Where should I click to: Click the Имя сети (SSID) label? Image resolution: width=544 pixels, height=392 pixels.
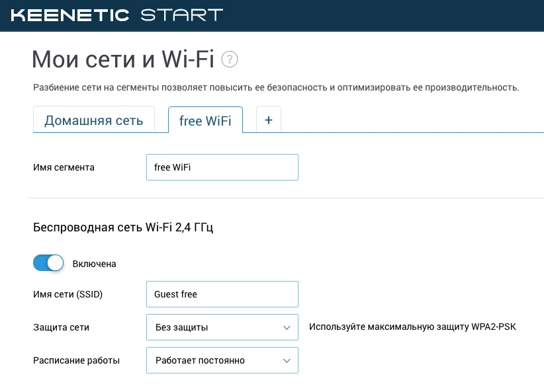68,294
